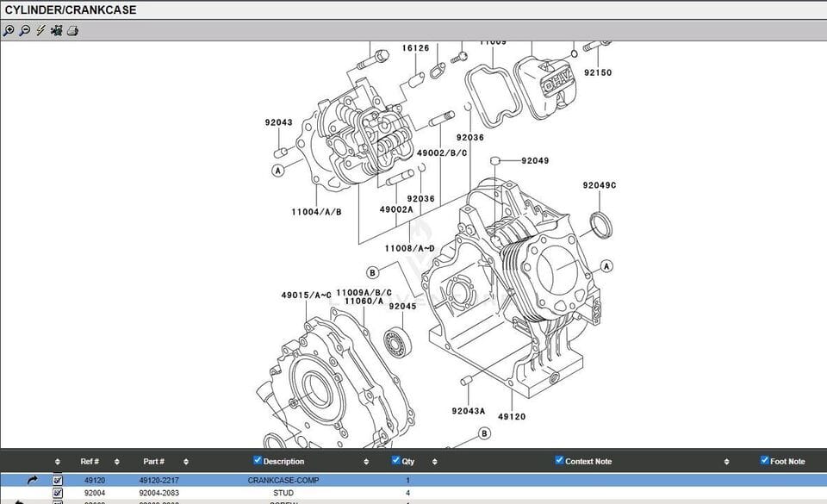Uncheck the Description column header checkbox
This screenshot has height=504, width=827.
256,461
